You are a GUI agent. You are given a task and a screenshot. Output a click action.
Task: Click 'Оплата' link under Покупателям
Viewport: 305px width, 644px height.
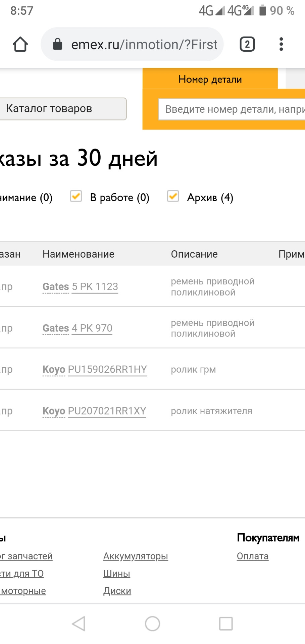pos(252,556)
